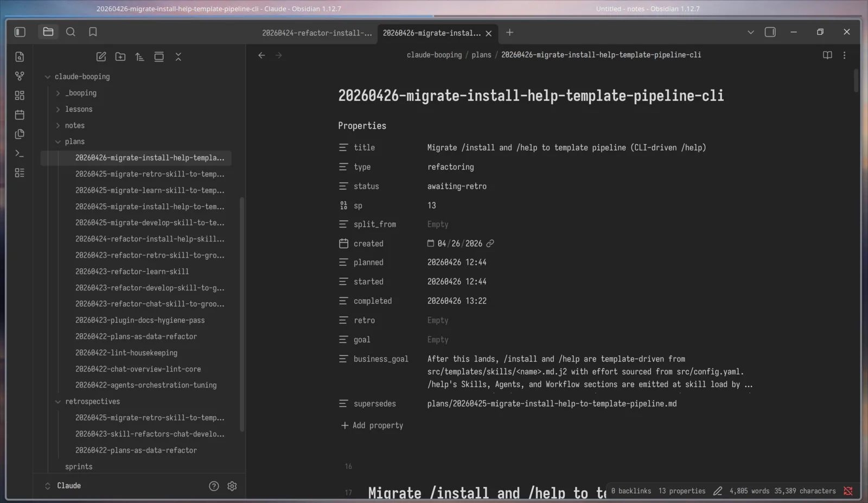The width and height of the screenshot is (868, 503).
Task: Collapse the claude-booping root folder
Action: 48,77
